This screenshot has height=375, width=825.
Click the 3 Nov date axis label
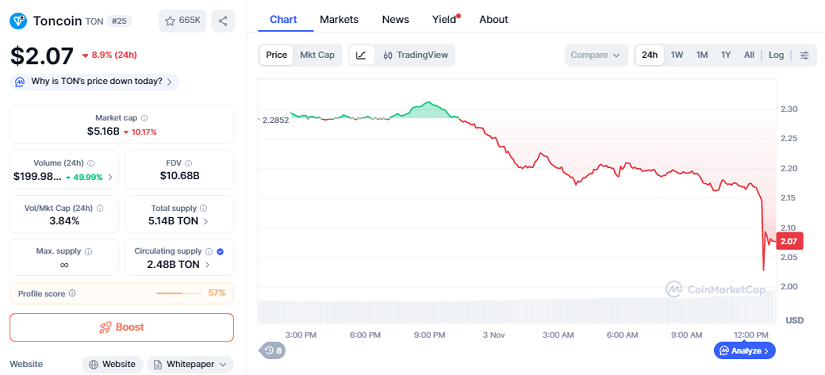click(x=495, y=335)
